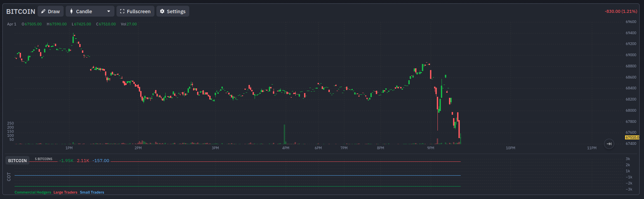
Task: Click the BITCOIN label in COT panel
Action: pos(17,160)
